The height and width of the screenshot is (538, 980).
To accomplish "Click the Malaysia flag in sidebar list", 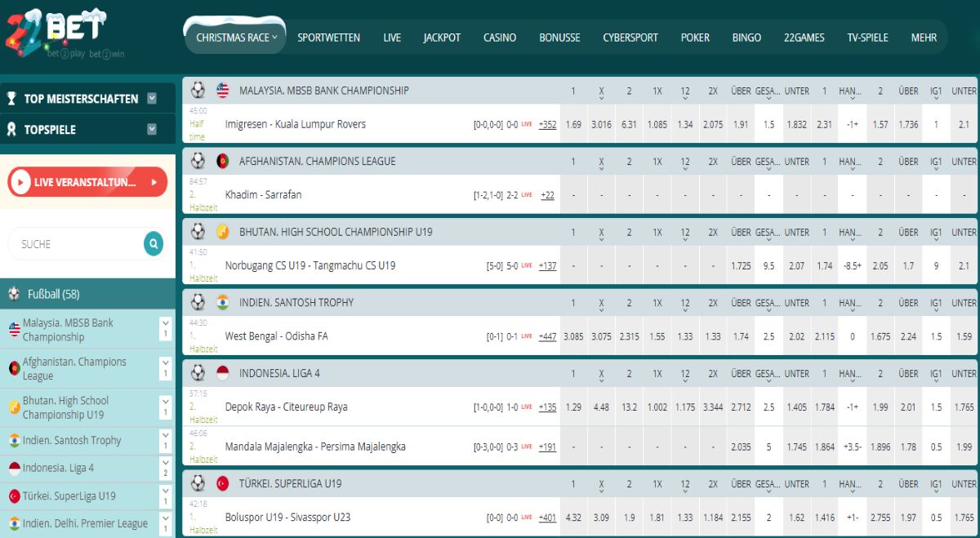I will (15, 330).
